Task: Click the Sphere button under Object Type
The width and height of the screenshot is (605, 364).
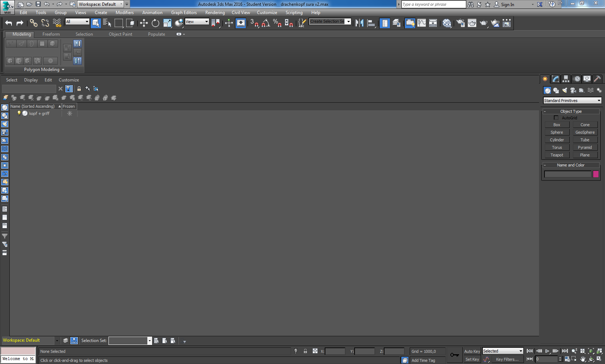Action: [557, 132]
